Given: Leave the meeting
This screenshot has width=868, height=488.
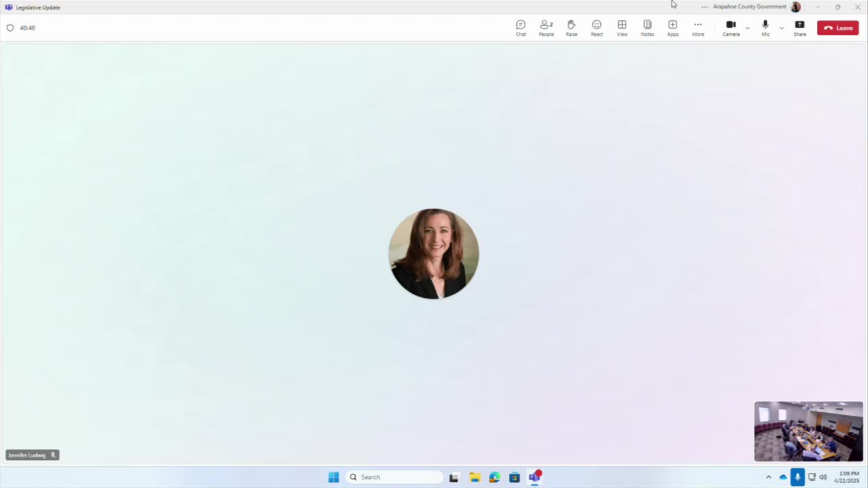Looking at the screenshot, I should (838, 28).
